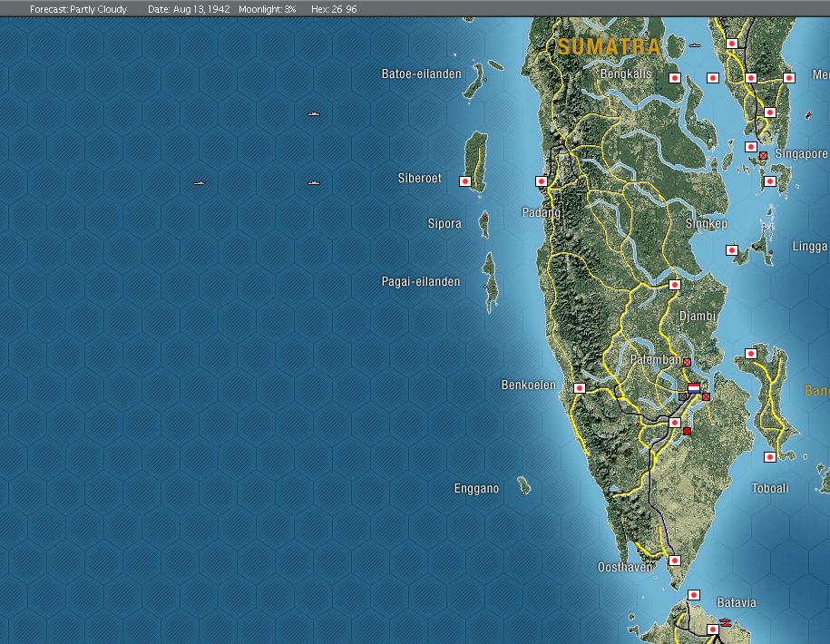Viewport: 830px width, 644px height.
Task: Select the Japanese flag base above Padang
Action: coord(541,181)
